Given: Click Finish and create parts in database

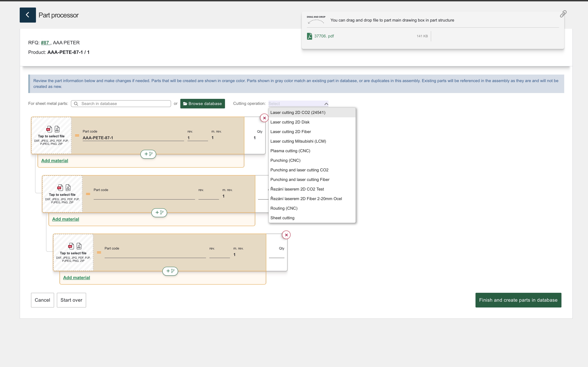Looking at the screenshot, I should [518, 300].
